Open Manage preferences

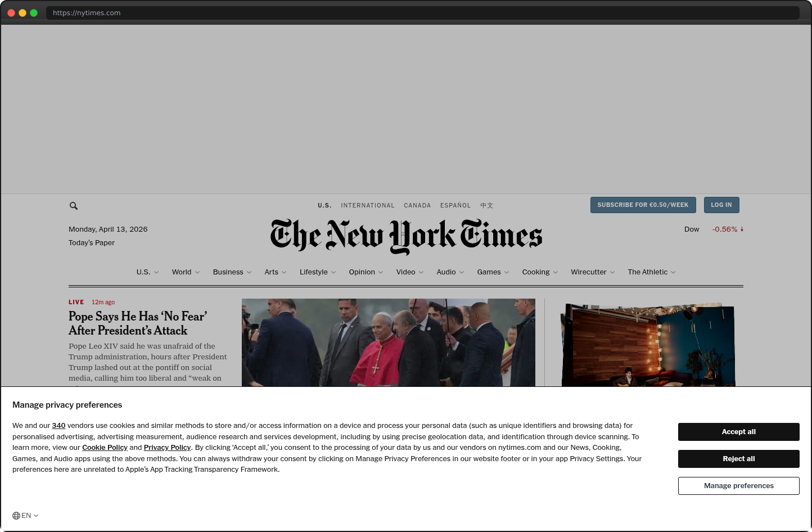tap(738, 485)
